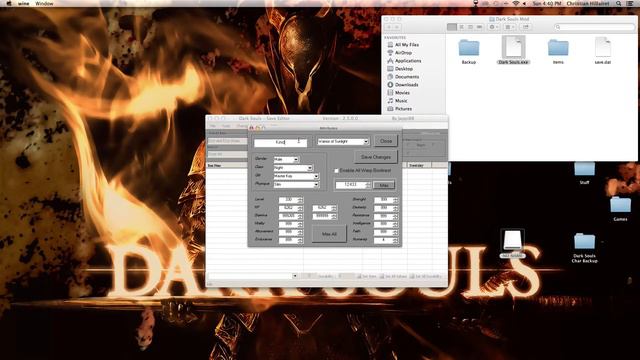Open the Window menu in menu bar
The height and width of the screenshot is (360, 640).
[x=44, y=3]
